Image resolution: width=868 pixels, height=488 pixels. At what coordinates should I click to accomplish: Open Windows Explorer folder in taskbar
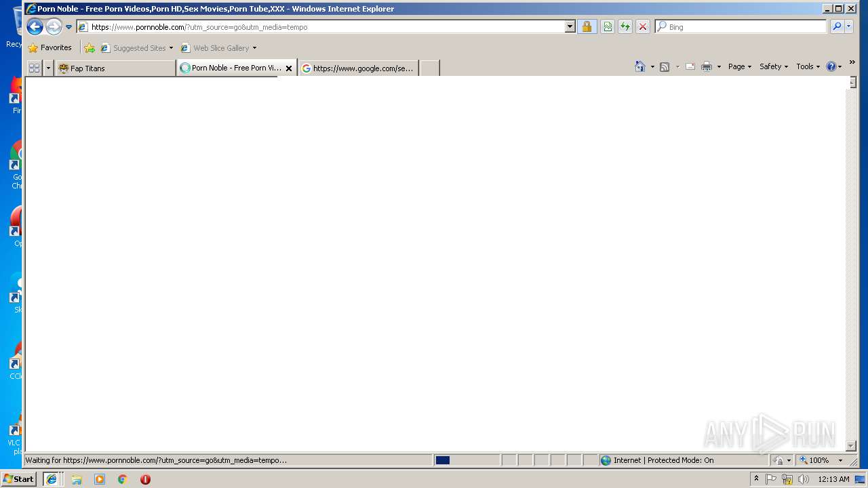[77, 479]
